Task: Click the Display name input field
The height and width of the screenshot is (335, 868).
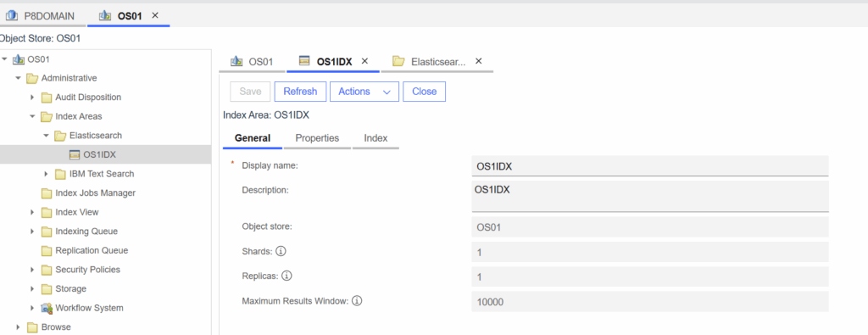Action: 650,166
